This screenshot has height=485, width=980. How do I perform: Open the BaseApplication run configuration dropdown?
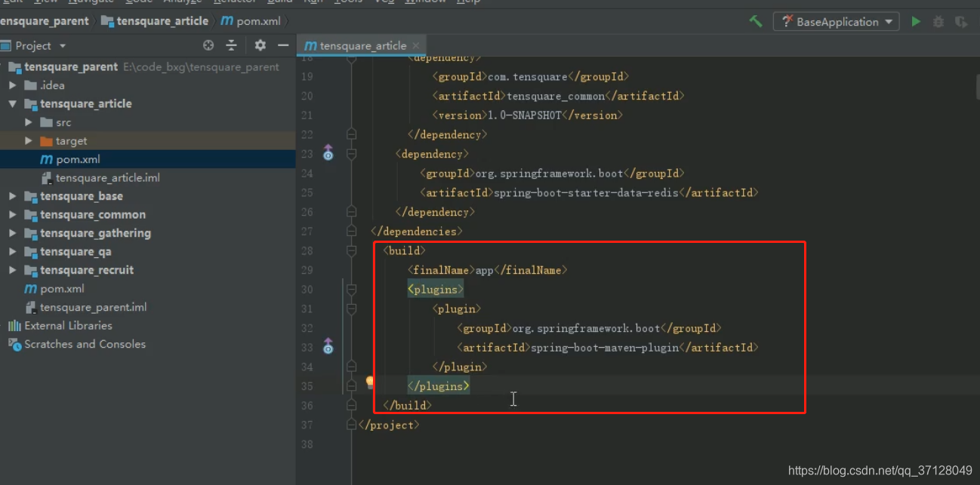click(x=836, y=22)
